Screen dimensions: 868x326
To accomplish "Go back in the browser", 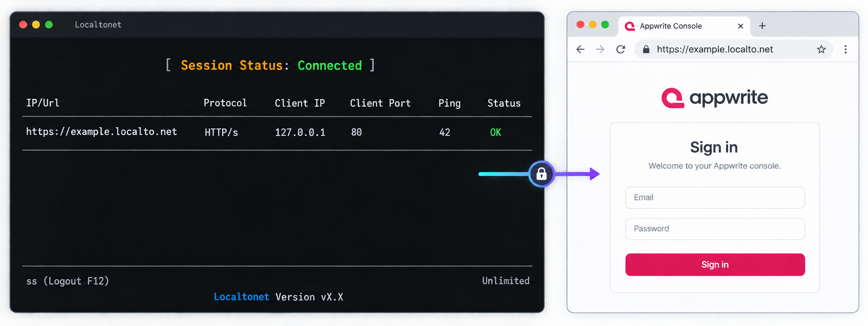I will (x=581, y=50).
